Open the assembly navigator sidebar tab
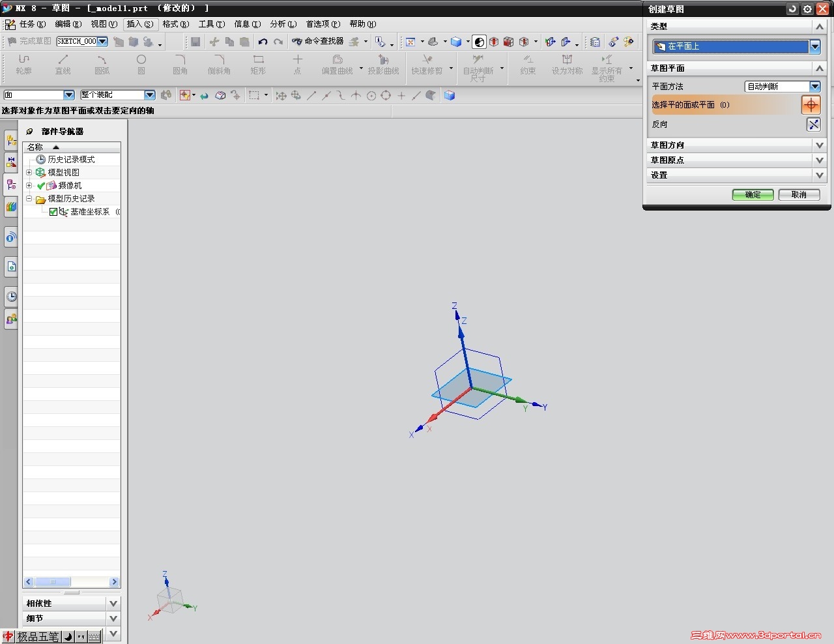Image resolution: width=834 pixels, height=644 pixels. click(11, 140)
